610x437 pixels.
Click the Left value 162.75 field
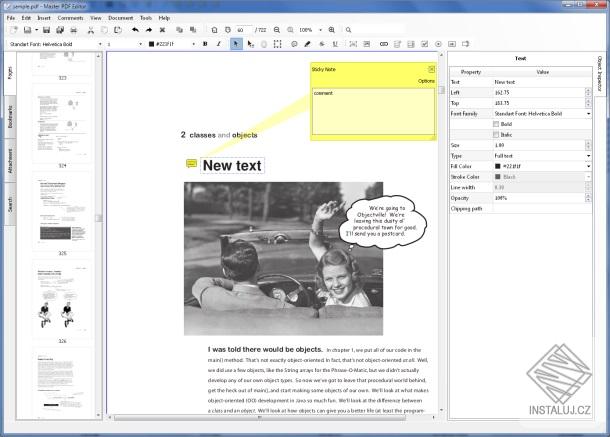coord(538,93)
